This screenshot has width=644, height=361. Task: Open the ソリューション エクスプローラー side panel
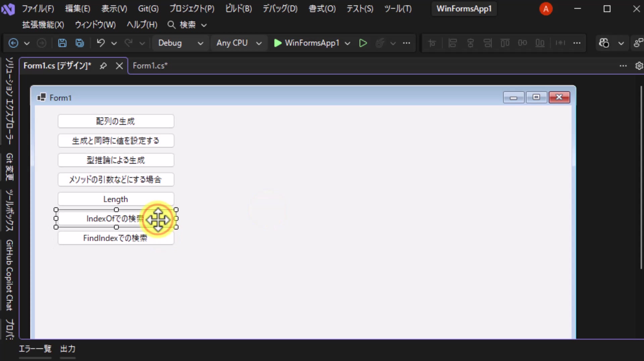(9, 101)
